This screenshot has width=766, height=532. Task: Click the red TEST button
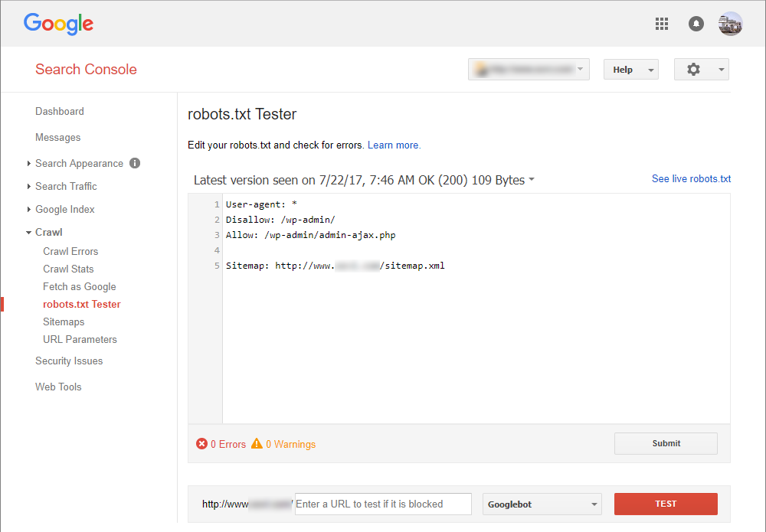[666, 504]
